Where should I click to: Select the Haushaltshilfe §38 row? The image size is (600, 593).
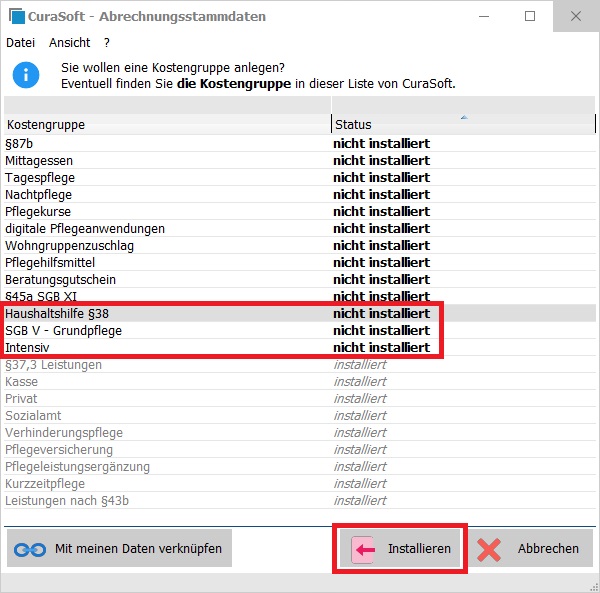coord(300,313)
